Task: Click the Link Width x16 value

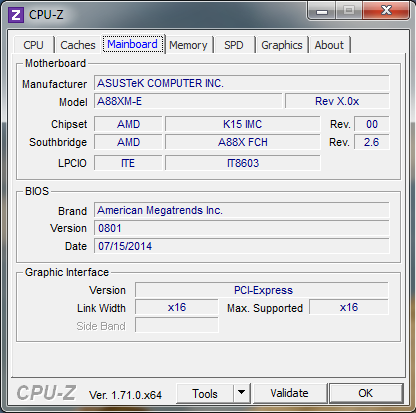Action: 177,307
